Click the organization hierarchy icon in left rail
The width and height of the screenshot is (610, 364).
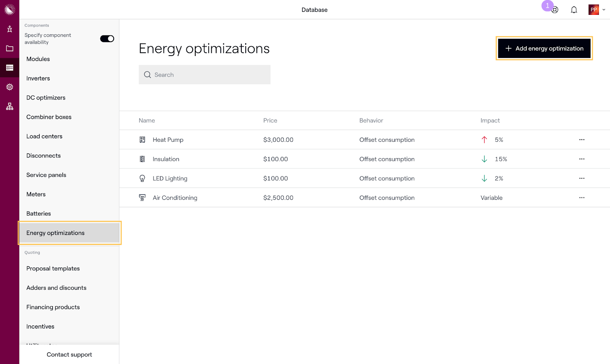[10, 106]
